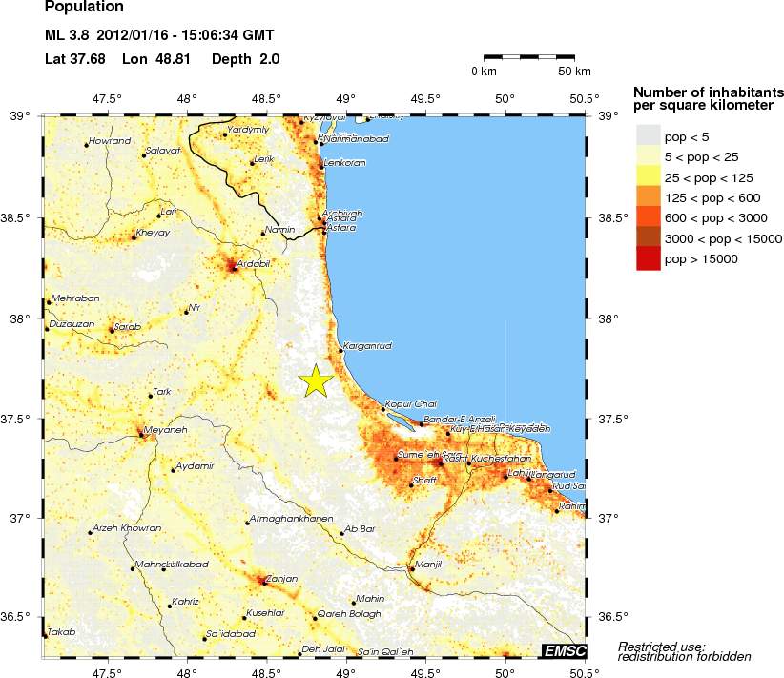Click the yellow star epicenter marker

coord(316,381)
